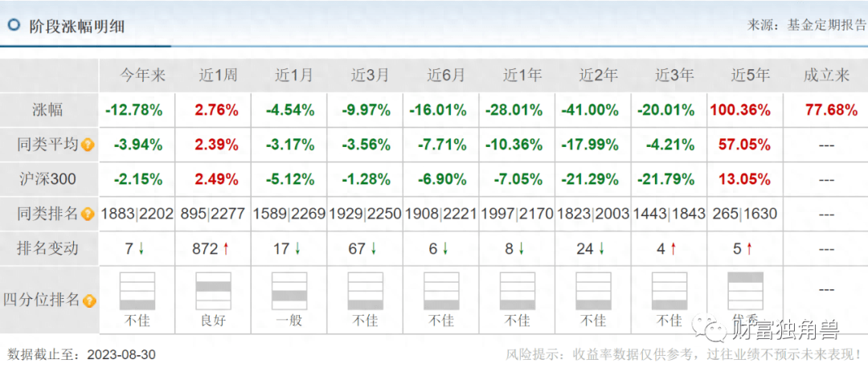Click the quartile chart labeled 一般
This screenshot has height=368, width=868.
coord(289,291)
